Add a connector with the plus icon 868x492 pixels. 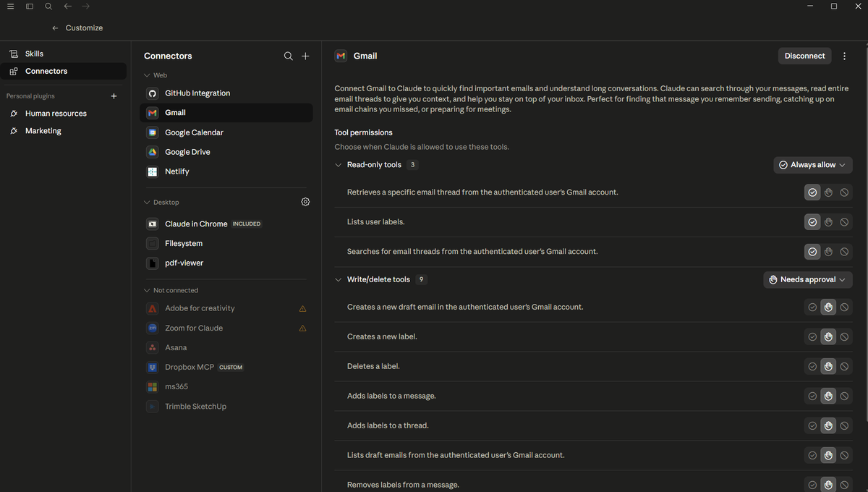click(305, 56)
